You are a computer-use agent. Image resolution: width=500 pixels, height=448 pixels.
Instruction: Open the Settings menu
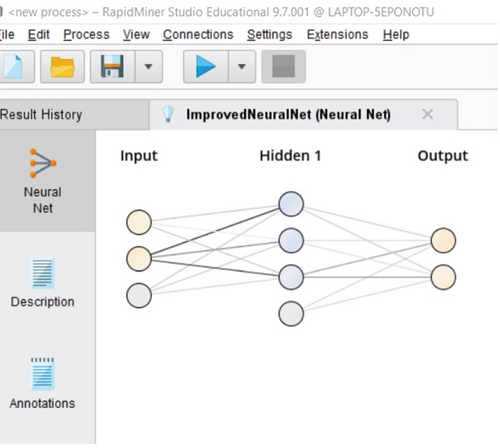click(x=269, y=35)
